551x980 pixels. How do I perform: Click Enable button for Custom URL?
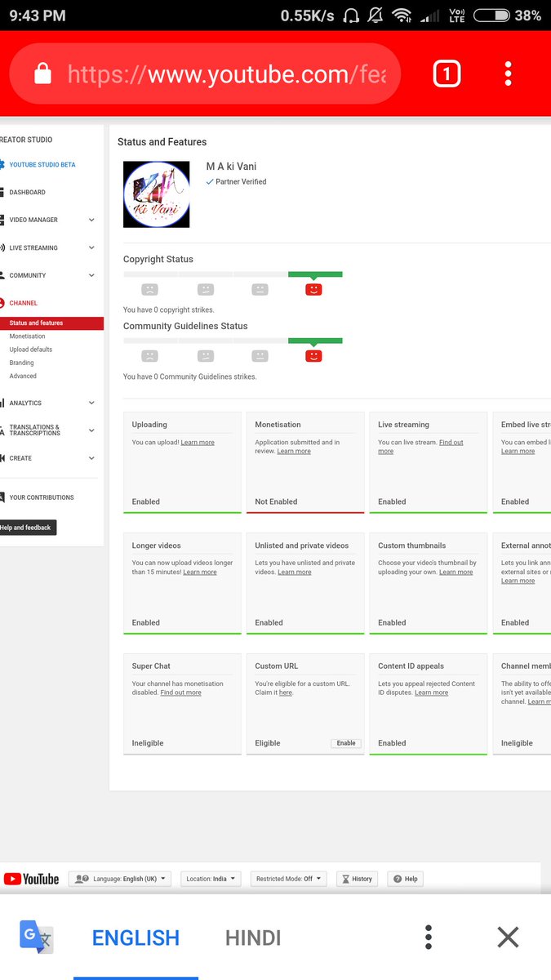346,743
